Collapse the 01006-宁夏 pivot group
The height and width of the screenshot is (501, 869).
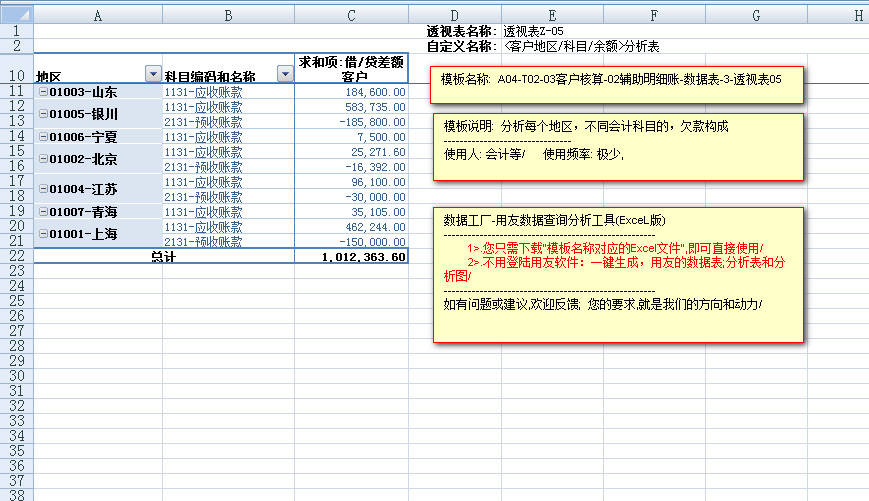(43, 137)
